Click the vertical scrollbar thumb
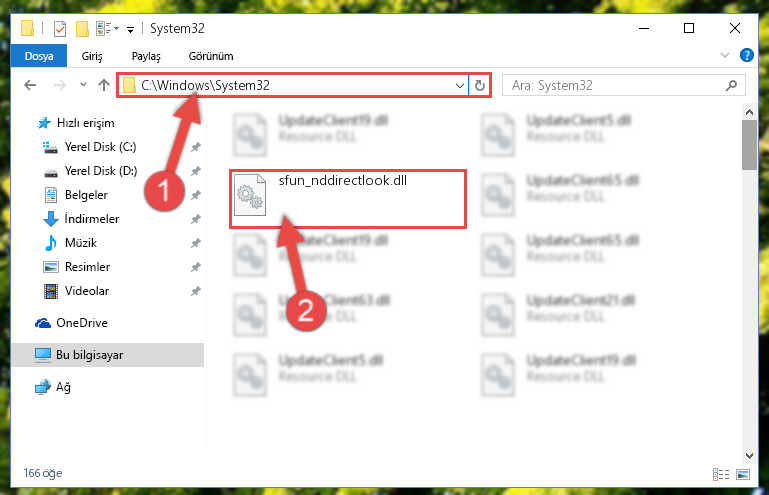 749,145
